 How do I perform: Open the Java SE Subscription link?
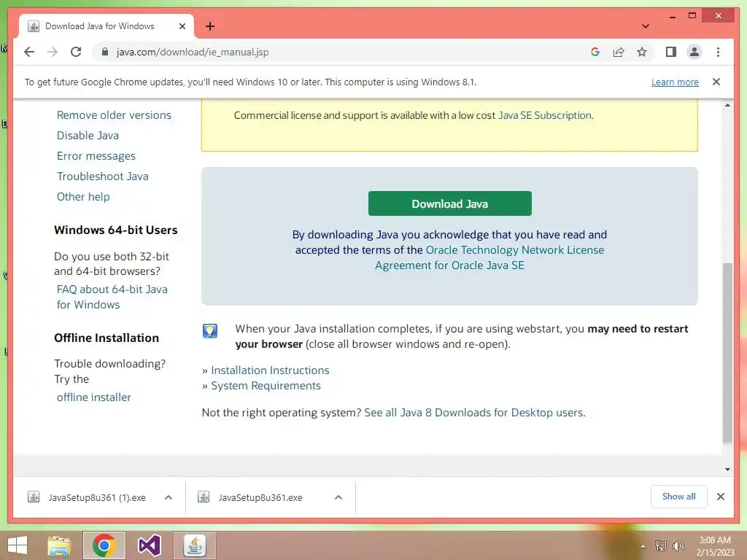click(544, 115)
